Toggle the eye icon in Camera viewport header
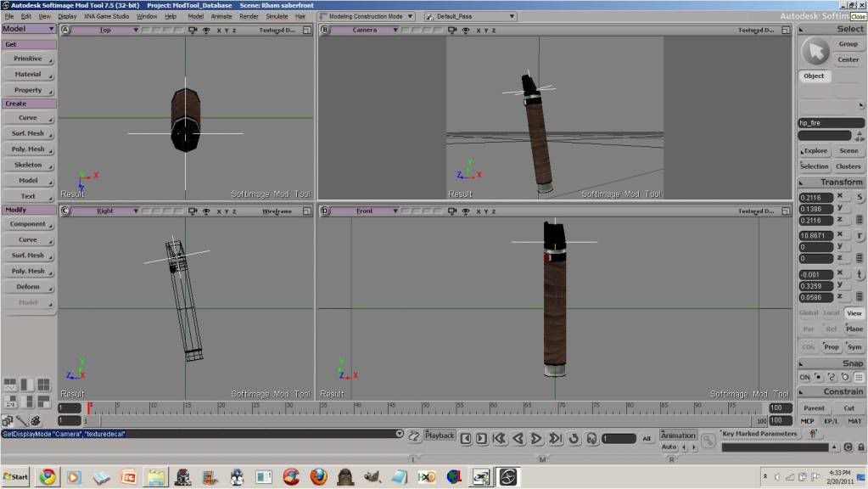Screen dimensions: 868x489 click(466, 30)
